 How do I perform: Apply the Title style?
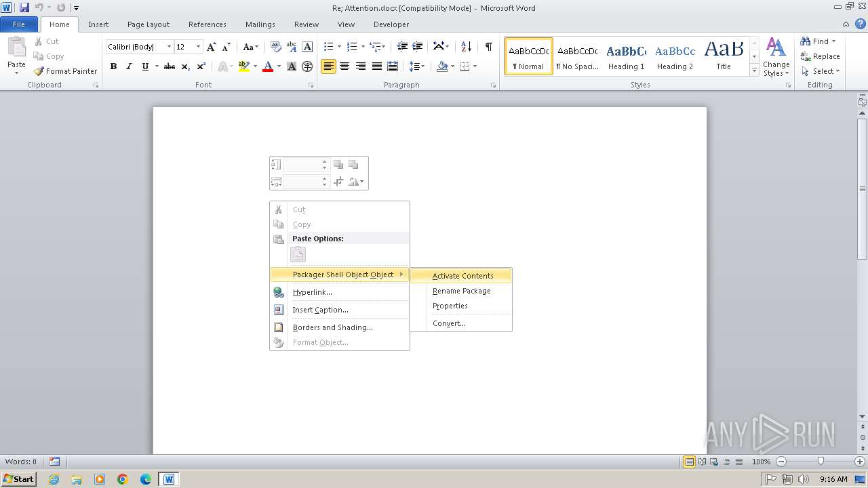(x=724, y=56)
